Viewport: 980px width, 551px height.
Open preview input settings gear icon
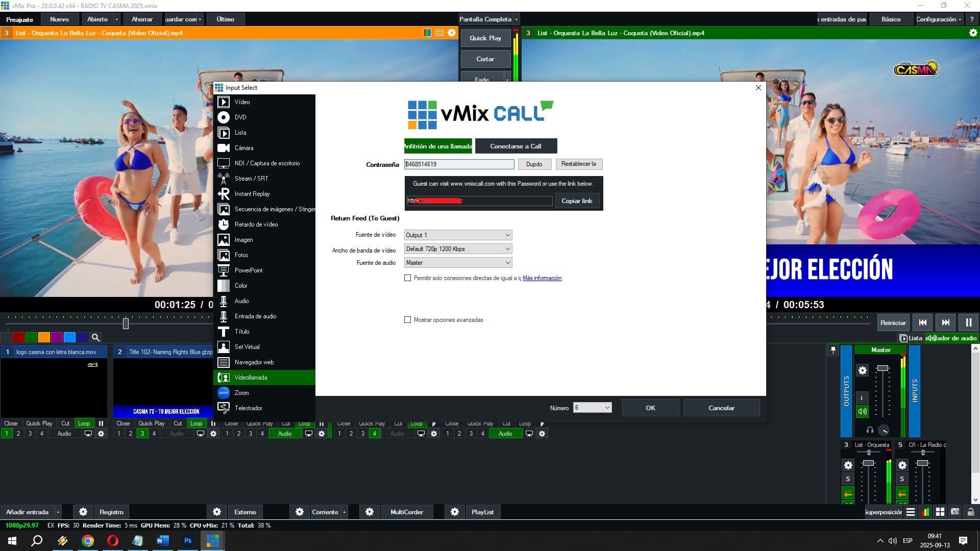pyautogui.click(x=452, y=33)
